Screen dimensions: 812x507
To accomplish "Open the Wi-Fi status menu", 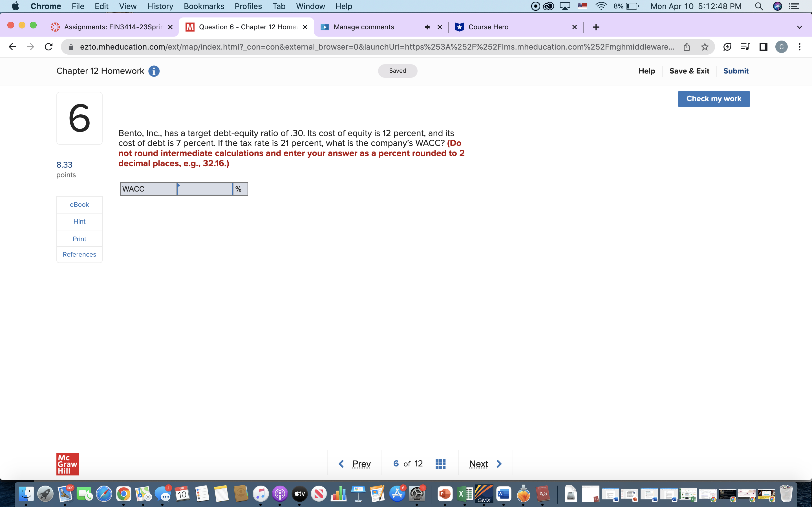I will click(x=601, y=6).
